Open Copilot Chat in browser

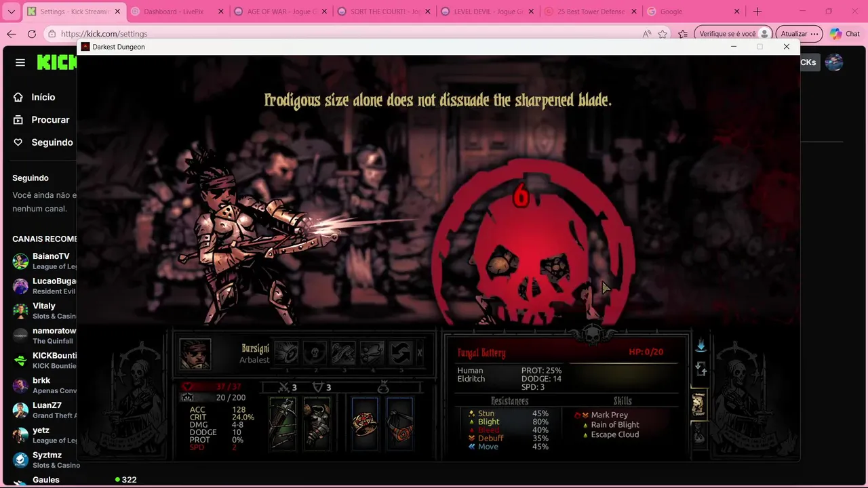pos(845,34)
